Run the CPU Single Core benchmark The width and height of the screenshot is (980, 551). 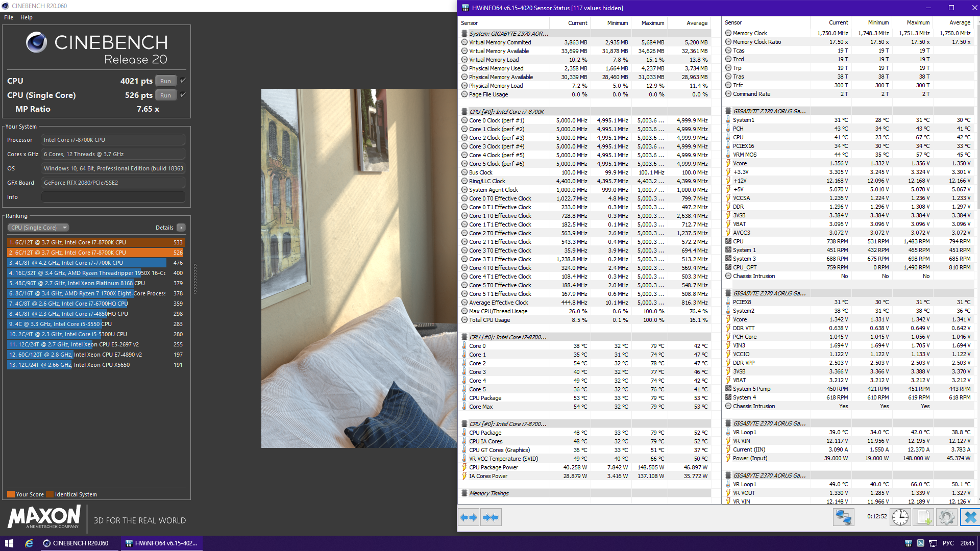pyautogui.click(x=165, y=95)
